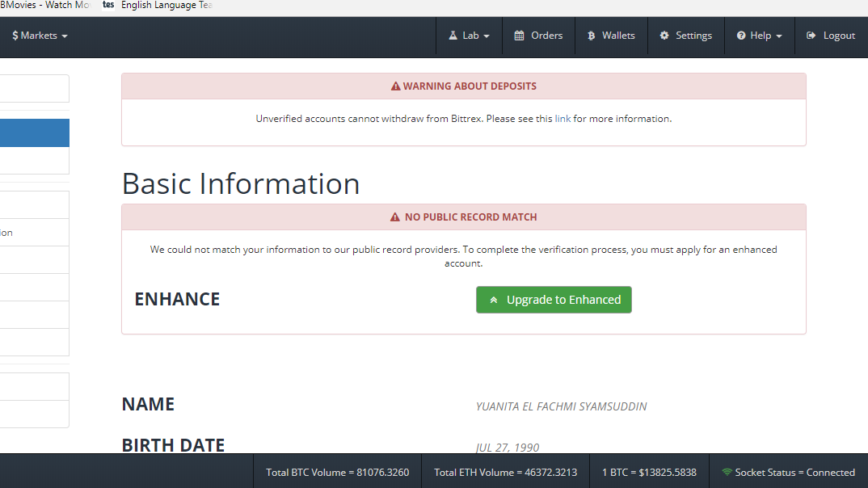The image size is (868, 488).
Task: Click warning triangle beside NO PUBLIC RECORD MATCH
Action: (x=394, y=217)
